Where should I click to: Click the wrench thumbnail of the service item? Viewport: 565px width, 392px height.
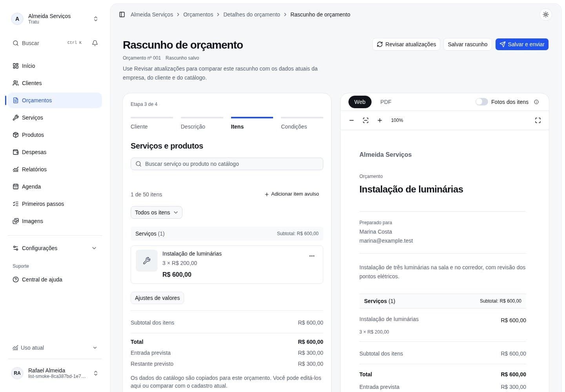click(147, 261)
